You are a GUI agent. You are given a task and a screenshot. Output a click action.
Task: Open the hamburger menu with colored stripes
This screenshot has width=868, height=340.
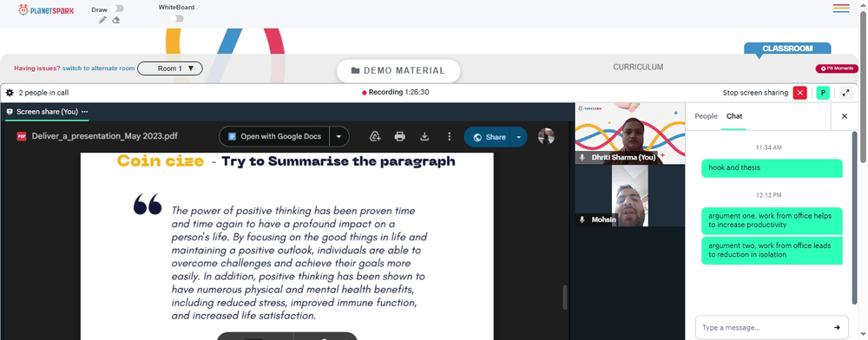tap(841, 9)
